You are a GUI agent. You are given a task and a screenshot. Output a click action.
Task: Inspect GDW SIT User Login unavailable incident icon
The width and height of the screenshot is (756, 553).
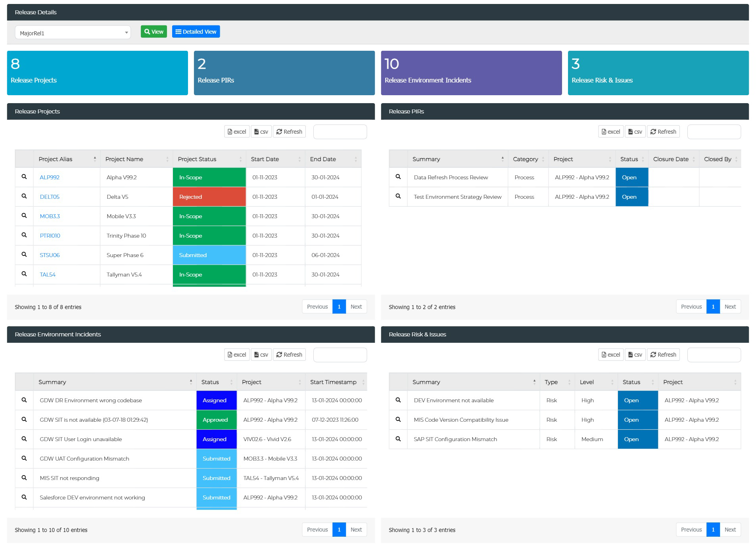(x=24, y=439)
